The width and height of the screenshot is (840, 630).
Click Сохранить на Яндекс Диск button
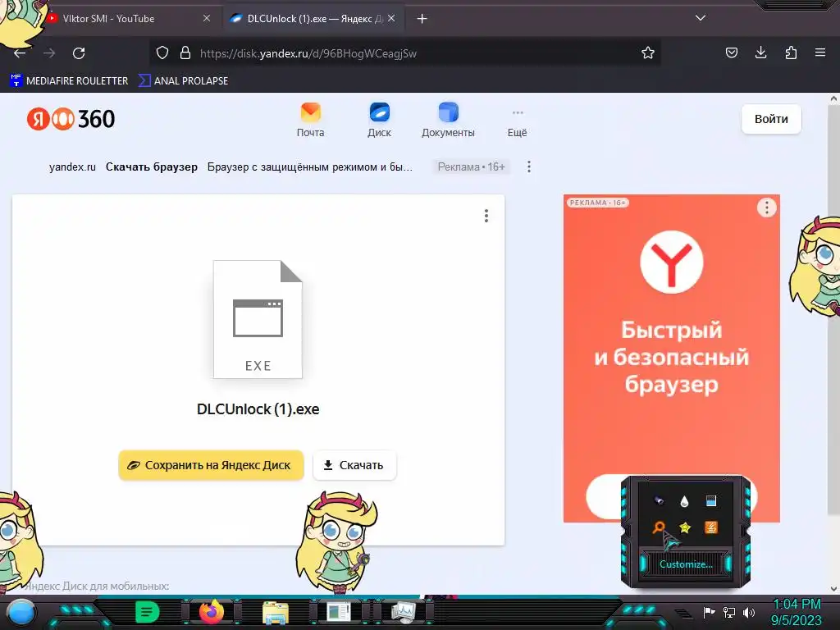point(211,465)
